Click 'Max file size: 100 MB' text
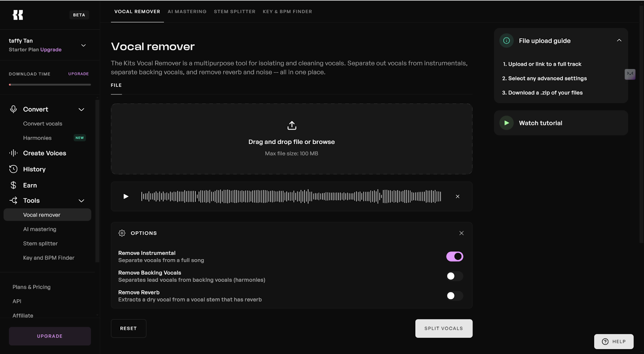Image resolution: width=644 pixels, height=354 pixels. click(291, 153)
